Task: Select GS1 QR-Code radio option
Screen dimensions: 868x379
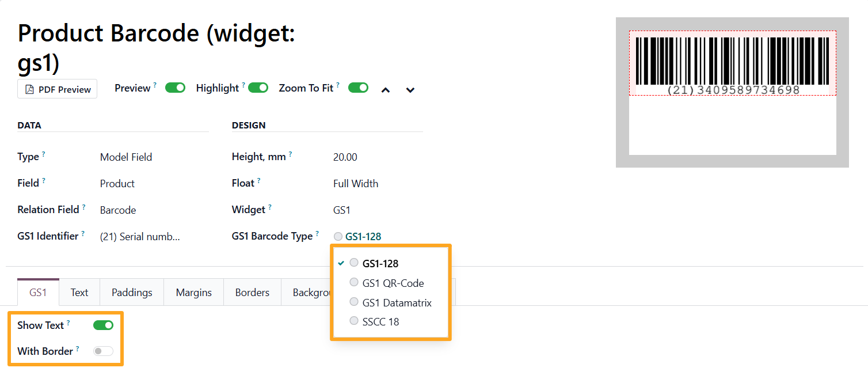Action: pos(387,283)
